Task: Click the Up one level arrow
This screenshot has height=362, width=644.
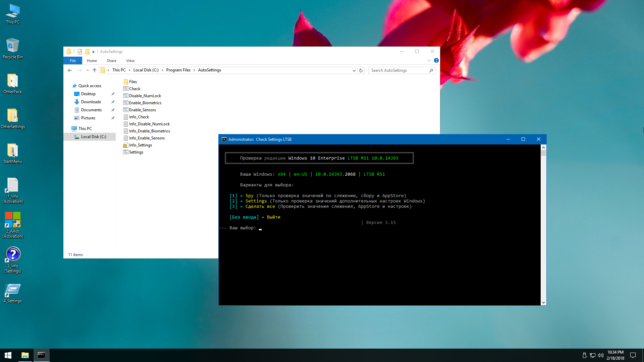Action: click(95, 70)
